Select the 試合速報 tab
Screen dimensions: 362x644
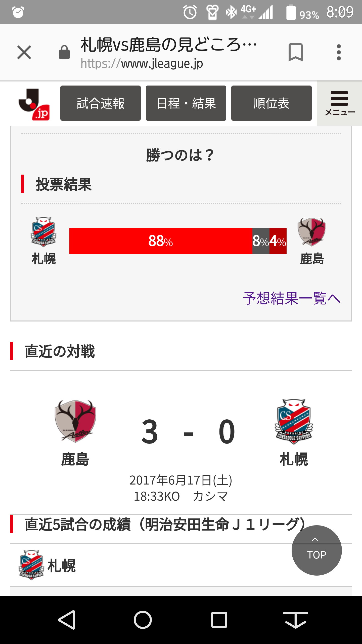pos(101,103)
